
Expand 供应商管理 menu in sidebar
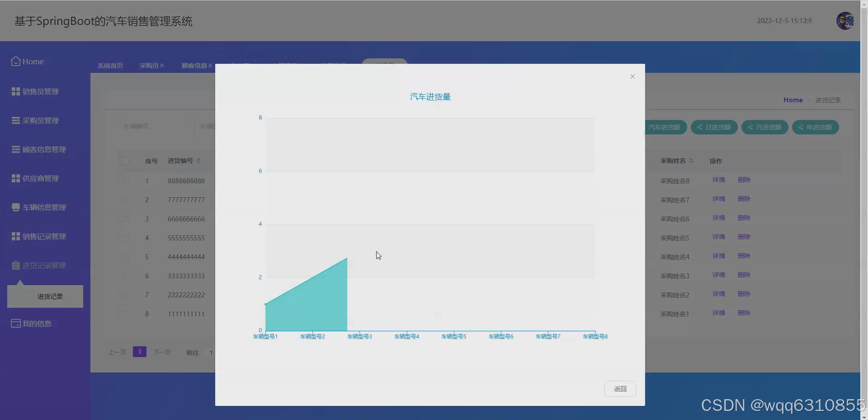(x=41, y=178)
